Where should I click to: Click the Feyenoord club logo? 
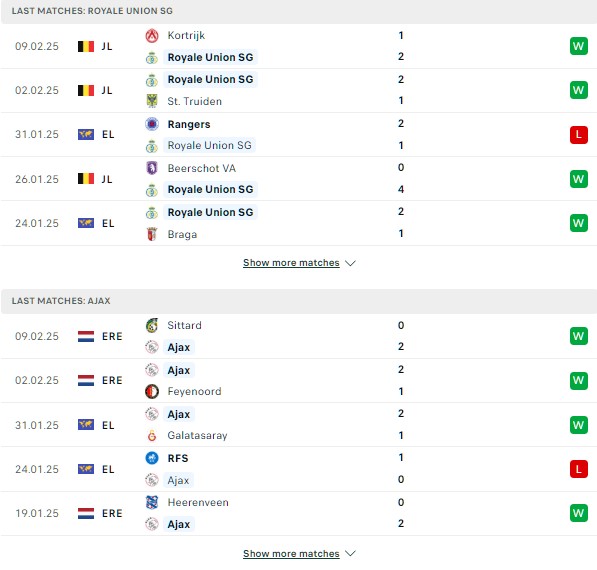tap(152, 391)
